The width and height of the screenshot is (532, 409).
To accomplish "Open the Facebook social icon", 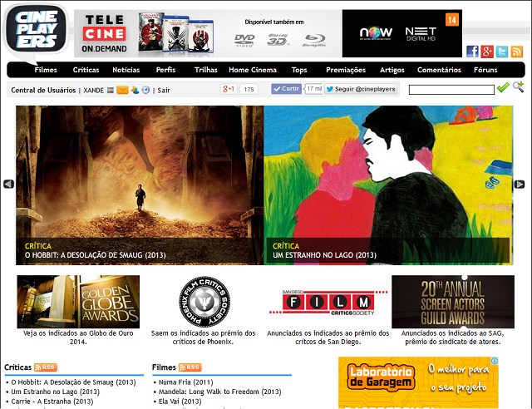I will click(472, 52).
